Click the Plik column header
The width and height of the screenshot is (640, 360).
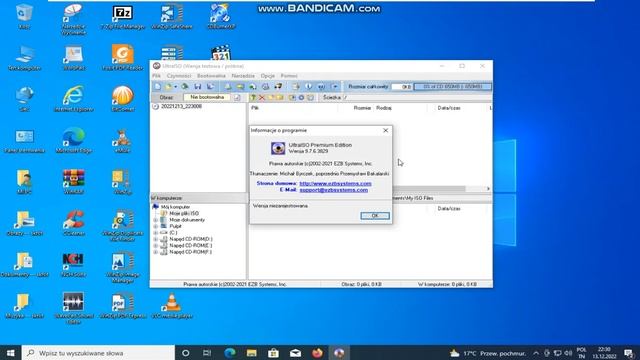click(255, 108)
